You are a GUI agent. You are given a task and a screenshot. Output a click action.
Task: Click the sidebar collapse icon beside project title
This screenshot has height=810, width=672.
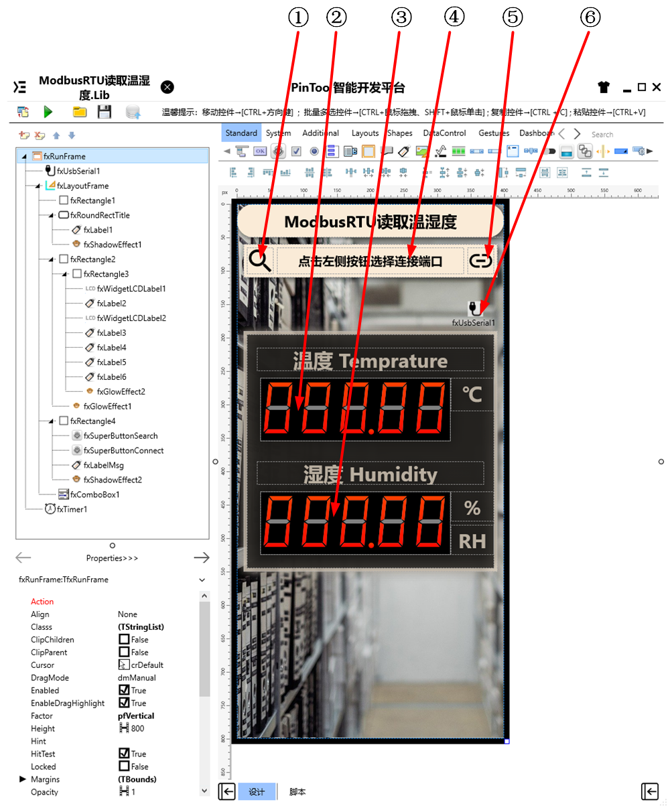click(20, 87)
